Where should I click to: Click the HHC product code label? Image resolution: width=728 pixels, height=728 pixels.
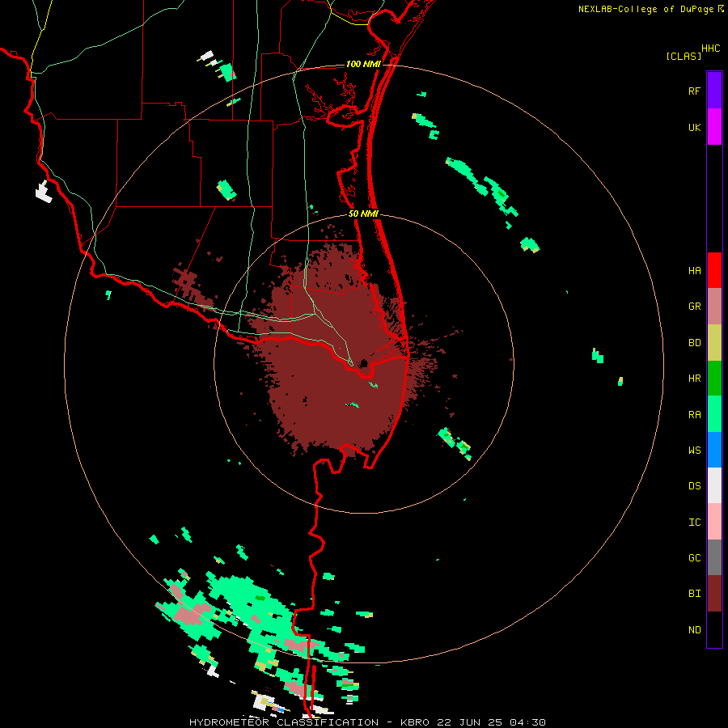(x=710, y=49)
